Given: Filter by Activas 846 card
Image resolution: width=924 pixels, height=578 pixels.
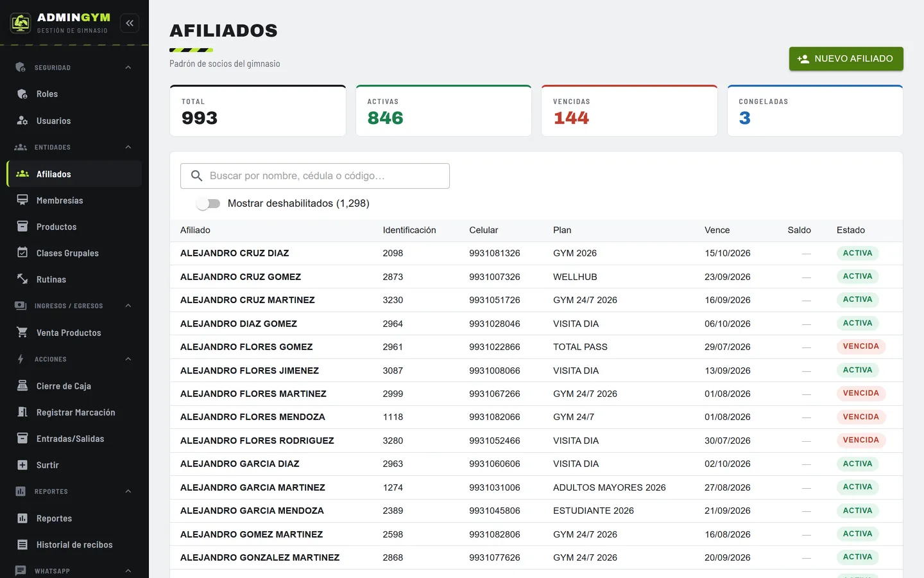Looking at the screenshot, I should point(443,110).
